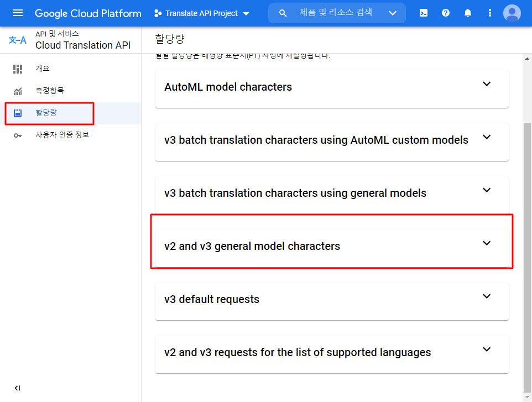This screenshot has width=532, height=402.
Task: Click the 개요 dashboard icon
Action: tap(18, 69)
